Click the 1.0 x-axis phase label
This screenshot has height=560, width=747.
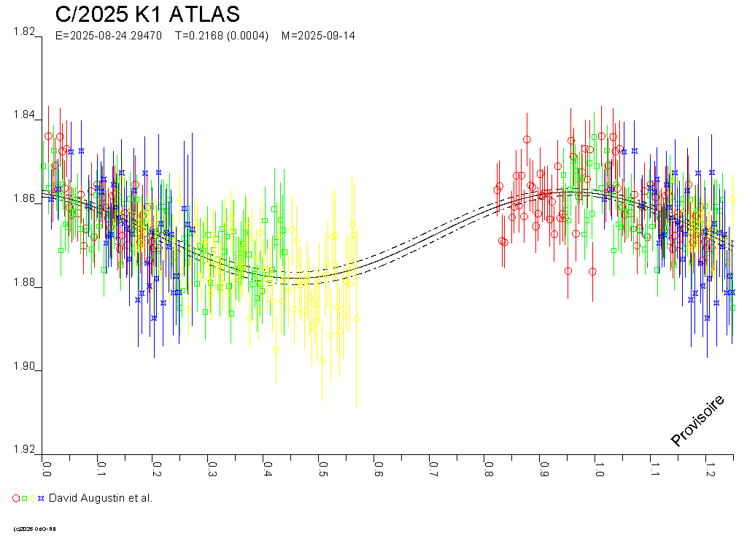[597, 466]
